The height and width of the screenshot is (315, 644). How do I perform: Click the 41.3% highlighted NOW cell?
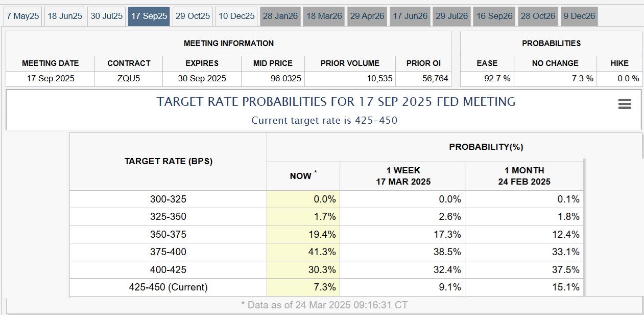303,252
